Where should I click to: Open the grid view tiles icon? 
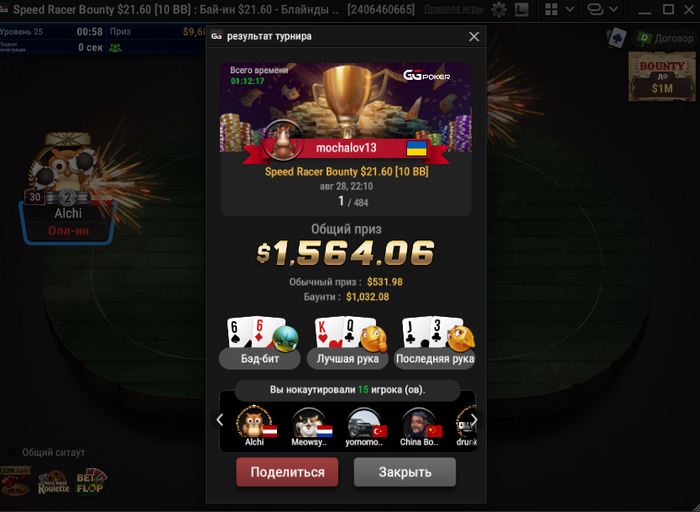[x=552, y=9]
